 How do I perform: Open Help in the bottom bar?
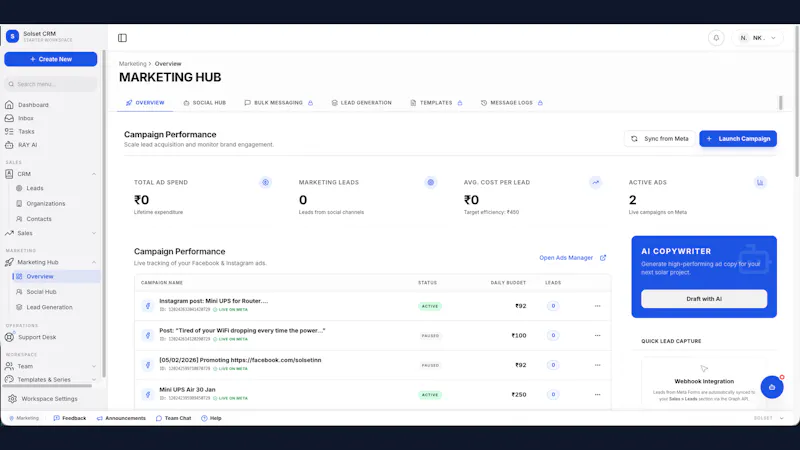[211, 418]
